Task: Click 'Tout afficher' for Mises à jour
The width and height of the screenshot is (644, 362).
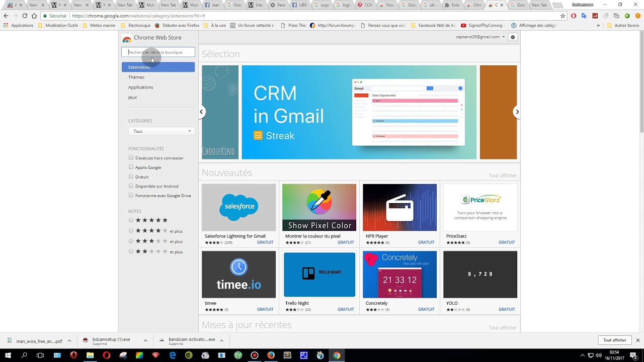Action: [x=503, y=328]
